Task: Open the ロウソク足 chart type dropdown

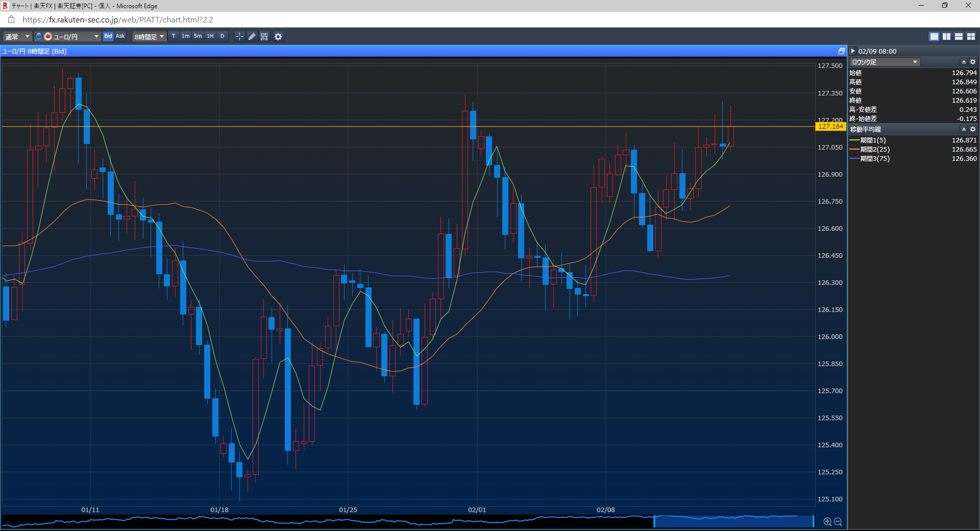Action: coord(885,62)
